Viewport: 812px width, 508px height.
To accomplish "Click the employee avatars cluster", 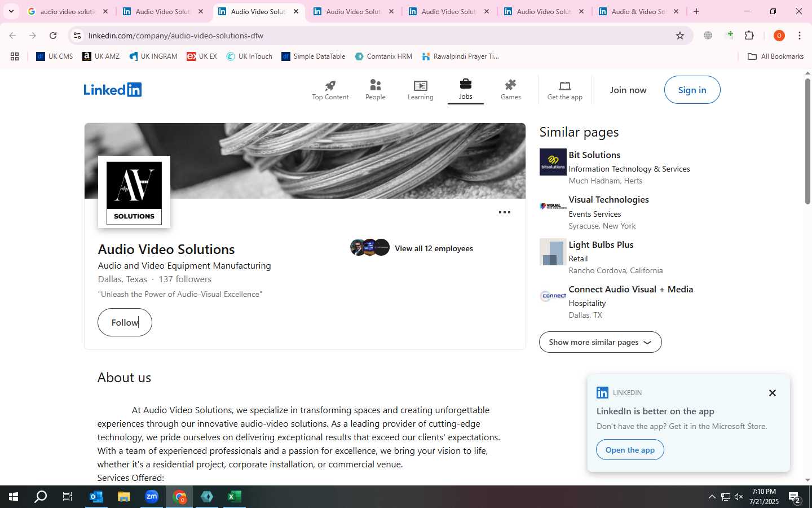I will click(x=370, y=248).
